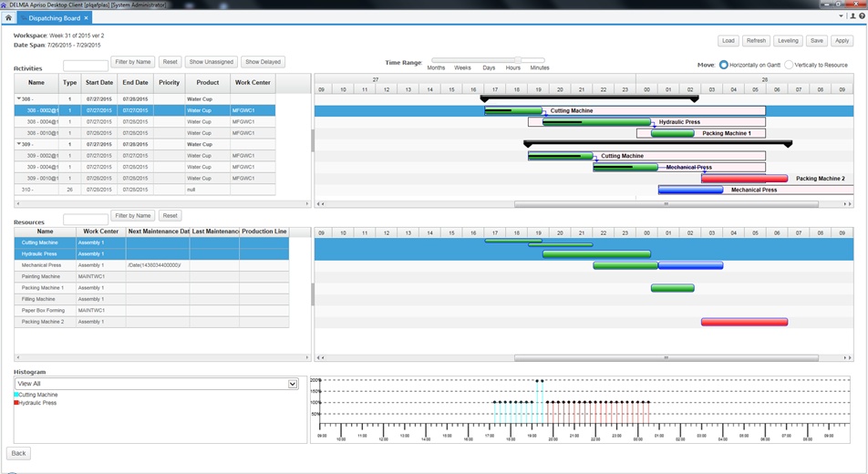Image resolution: width=868 pixels, height=474 pixels.
Task: Click the cyan Cutting Machine legend swatch
Action: [16, 395]
